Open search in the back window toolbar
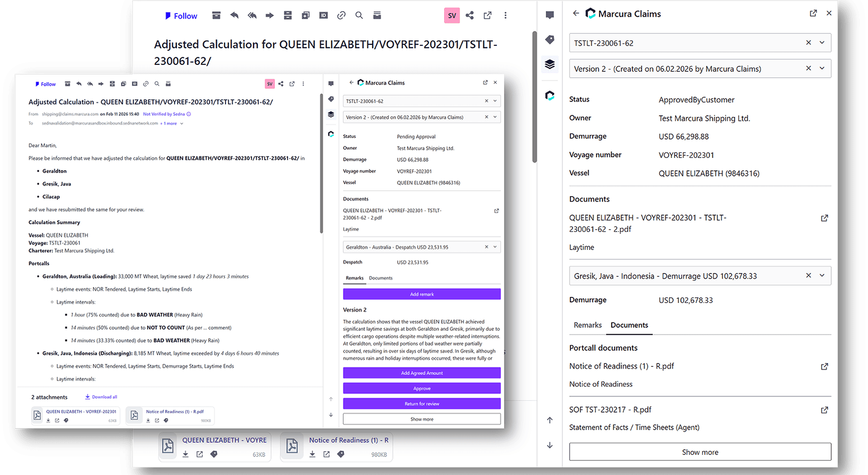Screen dimensions: 868x475 (x=359, y=16)
